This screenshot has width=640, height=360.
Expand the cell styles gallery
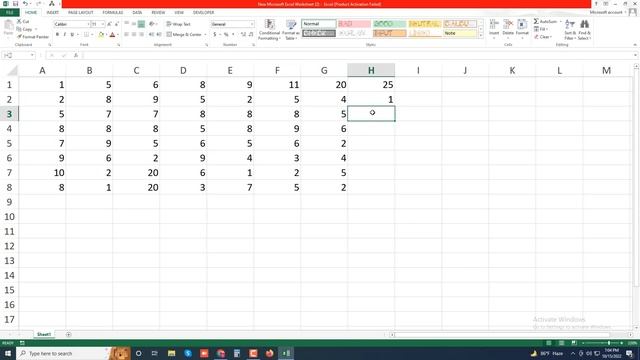click(480, 36)
